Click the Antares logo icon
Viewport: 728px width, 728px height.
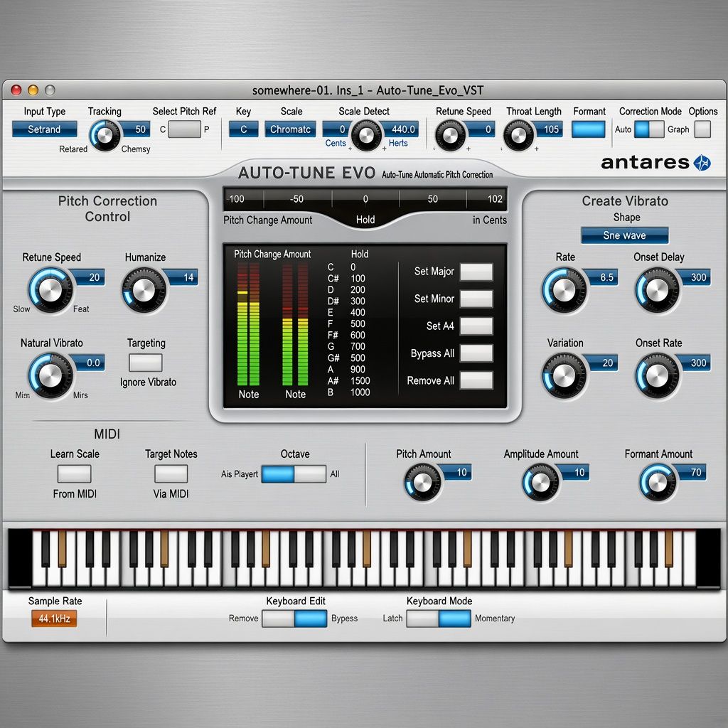[702, 163]
